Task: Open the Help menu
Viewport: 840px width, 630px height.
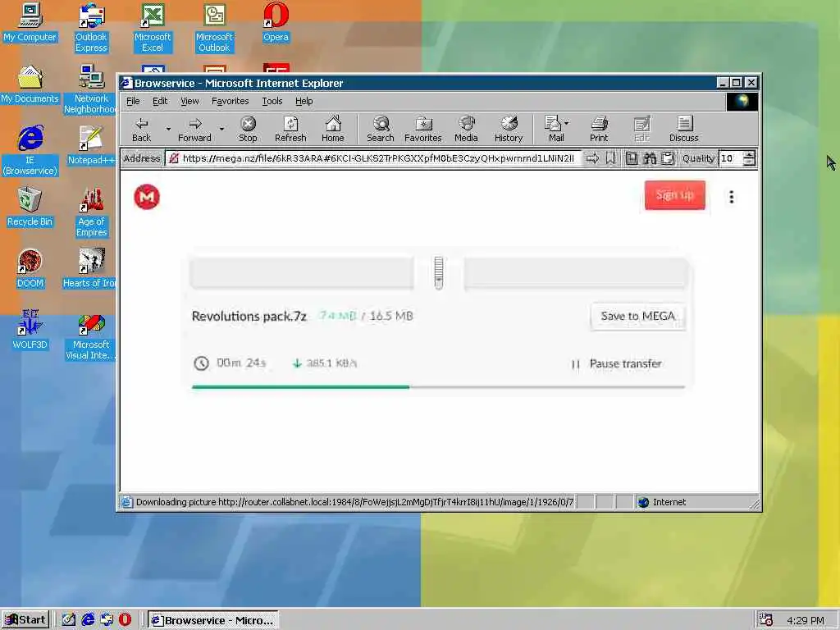Action: (x=304, y=101)
